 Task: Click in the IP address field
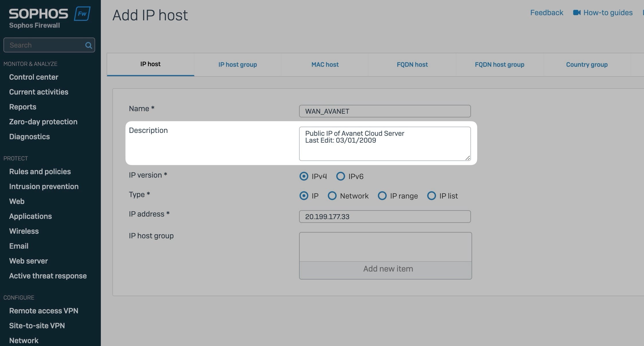384,217
